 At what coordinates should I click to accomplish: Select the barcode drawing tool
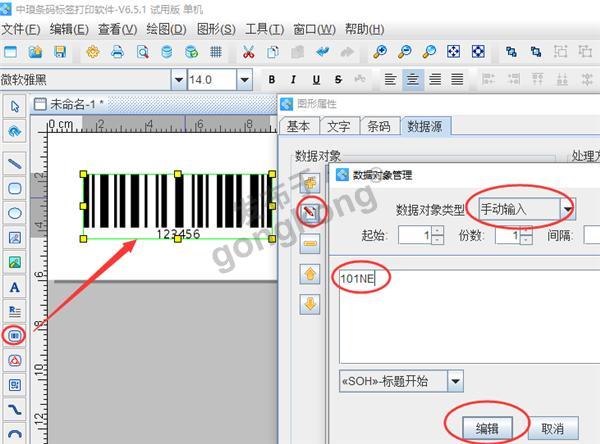15,336
